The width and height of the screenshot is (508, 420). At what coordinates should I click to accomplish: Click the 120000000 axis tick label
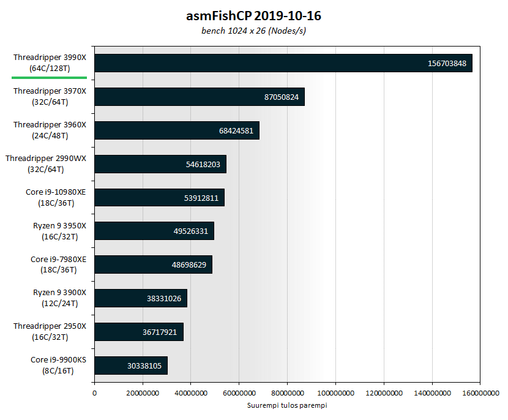384,394
